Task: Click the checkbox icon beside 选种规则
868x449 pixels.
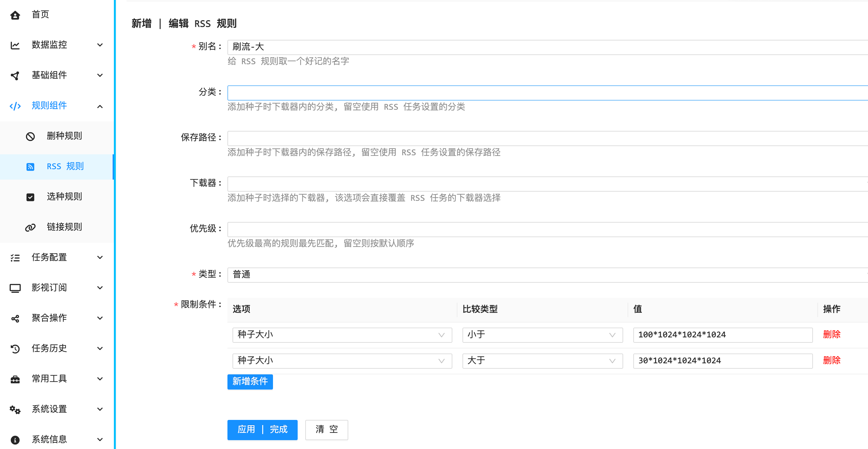Action: (x=30, y=197)
